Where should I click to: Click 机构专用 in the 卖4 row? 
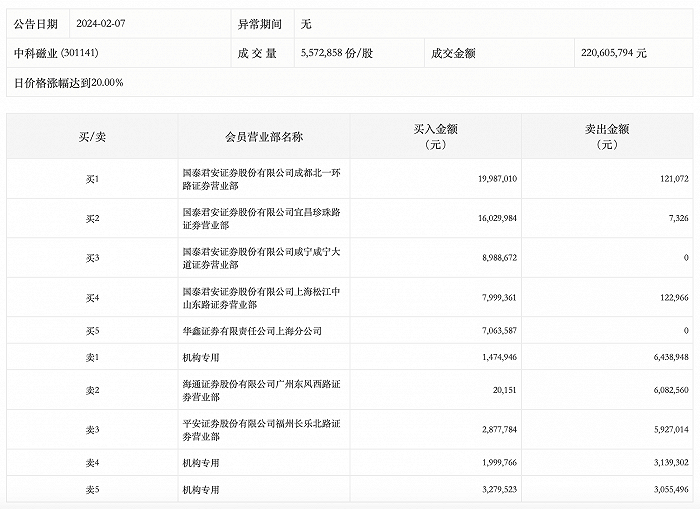coord(200,463)
